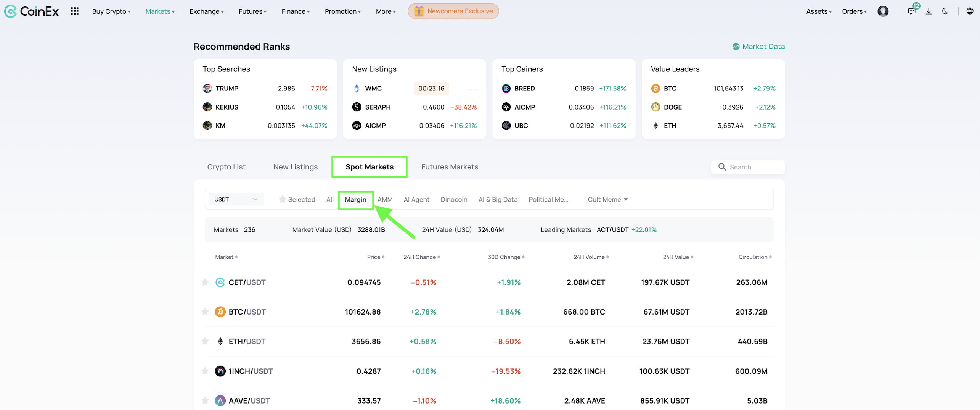Screen dimensions: 980x410
Task: Favorite CET/USDT with its star
Action: click(205, 282)
